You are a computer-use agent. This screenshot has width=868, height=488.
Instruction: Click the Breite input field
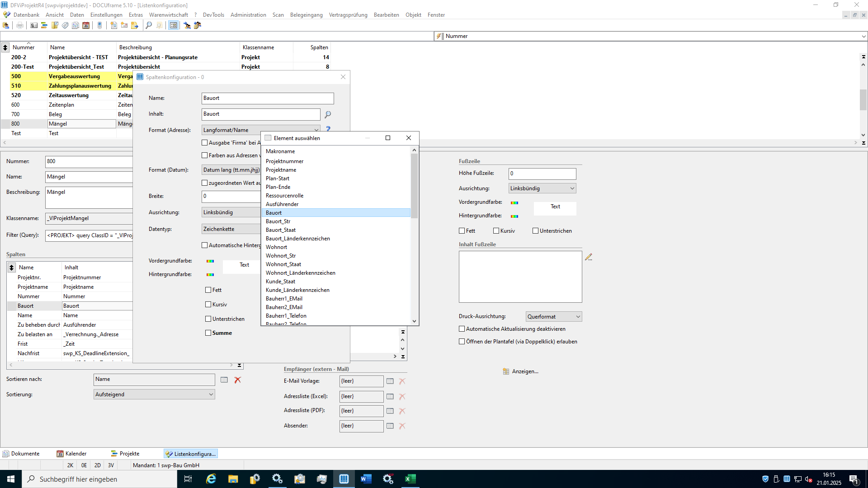pyautogui.click(x=231, y=196)
